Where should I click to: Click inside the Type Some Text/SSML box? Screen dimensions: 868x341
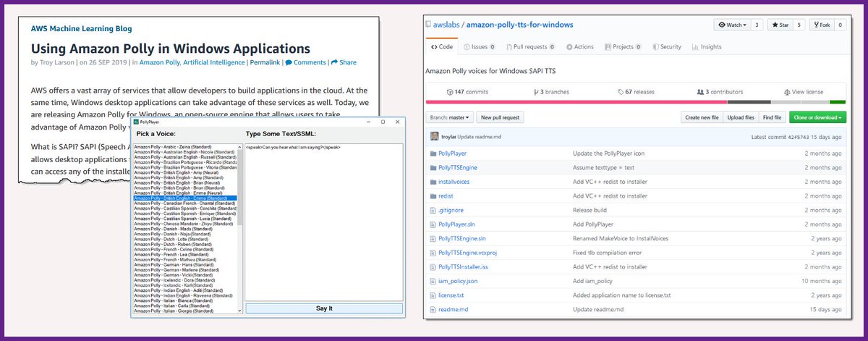pyautogui.click(x=323, y=222)
